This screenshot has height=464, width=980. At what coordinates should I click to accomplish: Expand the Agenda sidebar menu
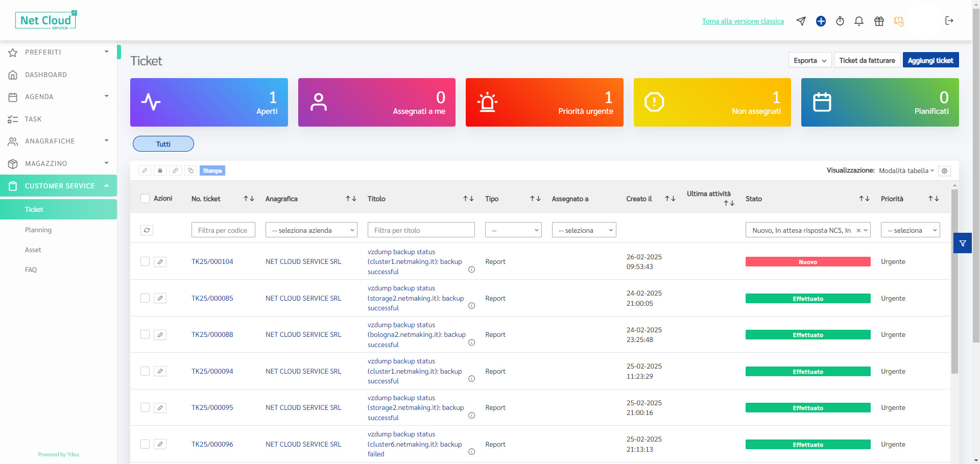(x=58, y=96)
